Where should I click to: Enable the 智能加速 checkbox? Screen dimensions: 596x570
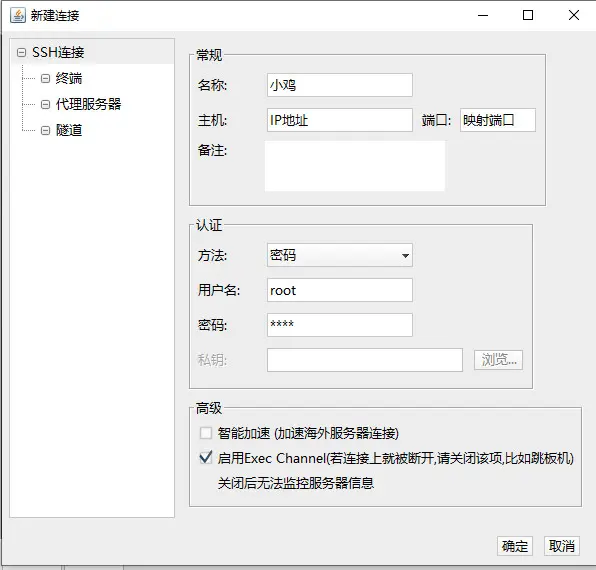click(x=206, y=433)
